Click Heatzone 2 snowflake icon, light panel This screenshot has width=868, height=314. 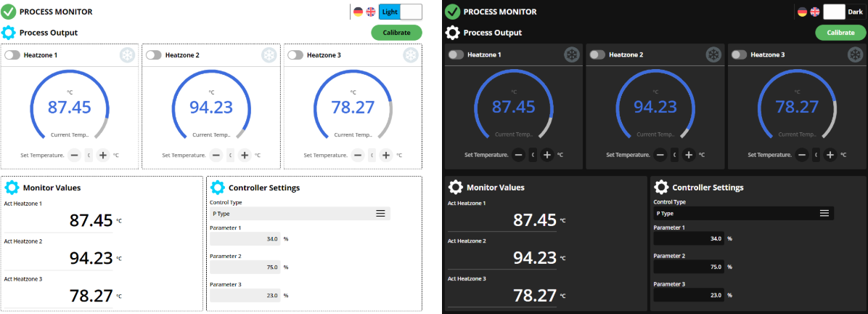[269, 55]
